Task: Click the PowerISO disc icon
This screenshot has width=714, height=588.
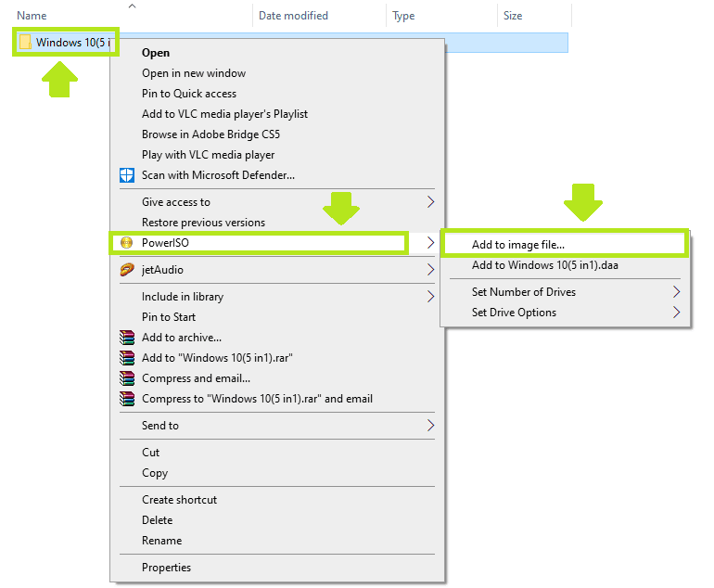Action: pos(127,243)
